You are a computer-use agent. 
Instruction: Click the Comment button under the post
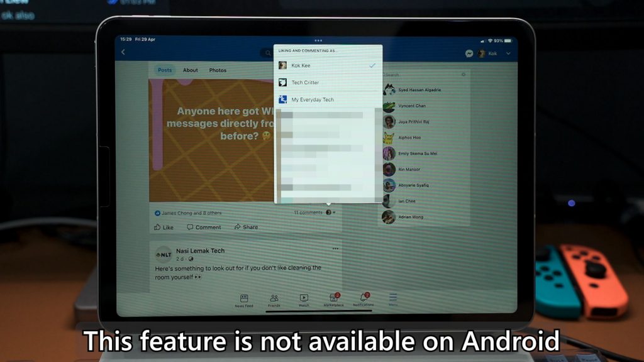click(204, 227)
